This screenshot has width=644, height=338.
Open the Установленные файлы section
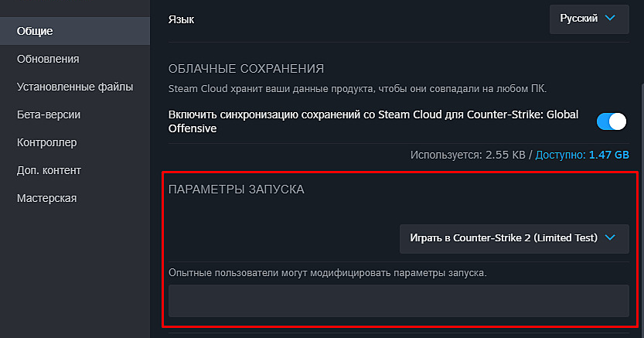(75, 87)
